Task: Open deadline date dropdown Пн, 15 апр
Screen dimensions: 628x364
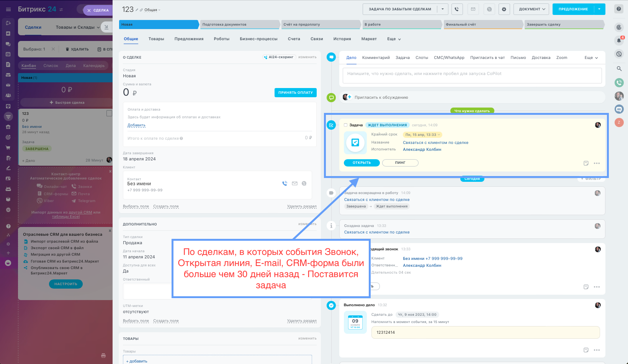Action: coord(423,135)
